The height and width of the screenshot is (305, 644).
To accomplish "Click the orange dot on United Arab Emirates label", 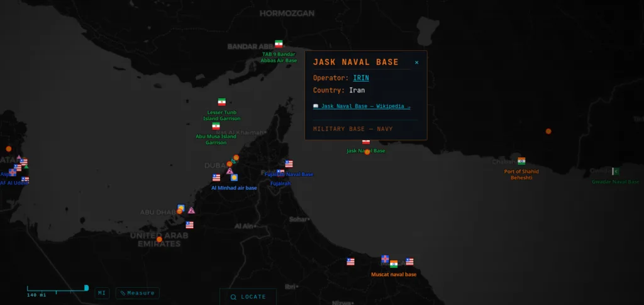I will 159,240.
